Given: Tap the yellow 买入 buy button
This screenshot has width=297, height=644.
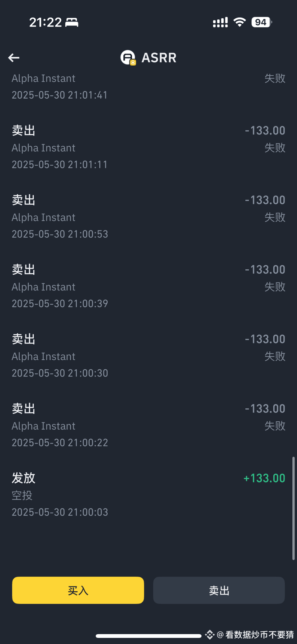Looking at the screenshot, I should pos(78,590).
